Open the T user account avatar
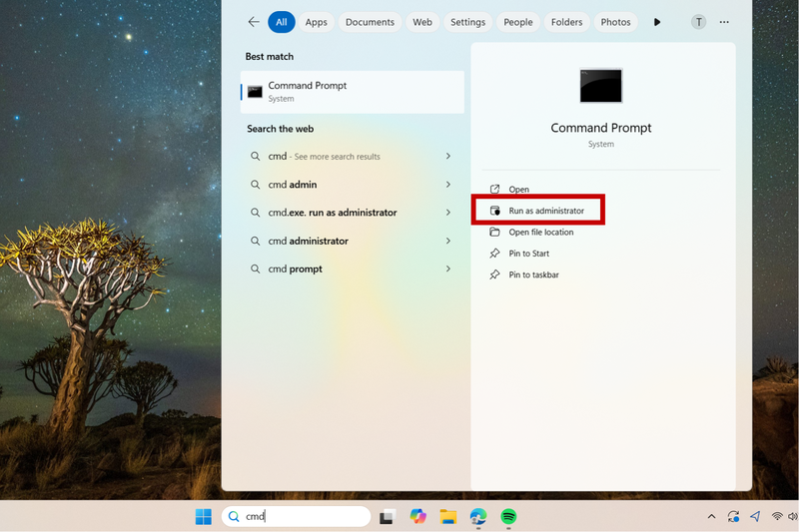799x532 pixels. (x=698, y=22)
